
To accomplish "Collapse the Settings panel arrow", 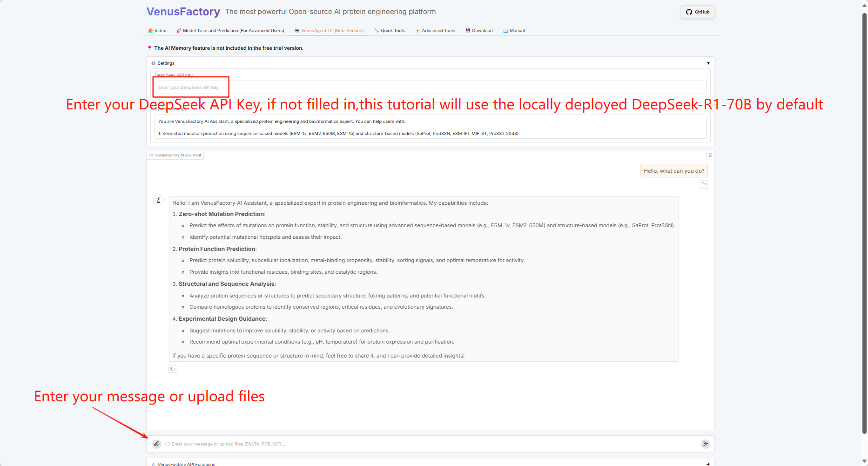I will coord(708,63).
